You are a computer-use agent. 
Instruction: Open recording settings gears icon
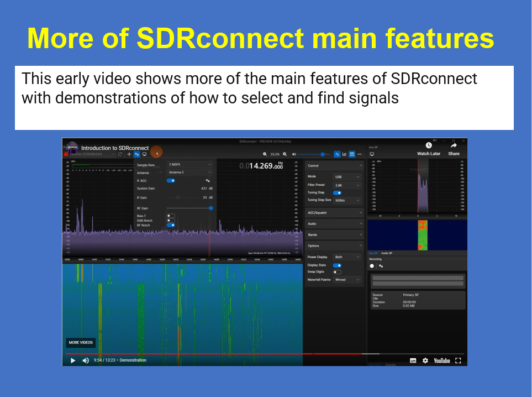(381, 266)
